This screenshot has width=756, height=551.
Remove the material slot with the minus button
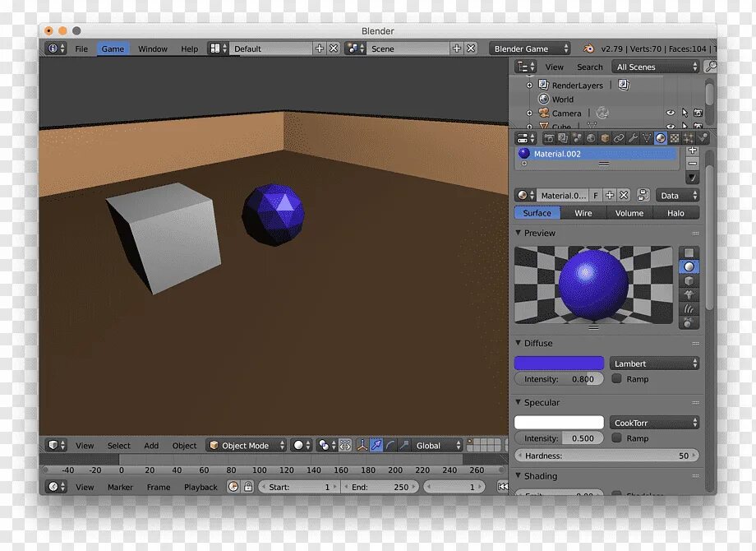(x=693, y=164)
